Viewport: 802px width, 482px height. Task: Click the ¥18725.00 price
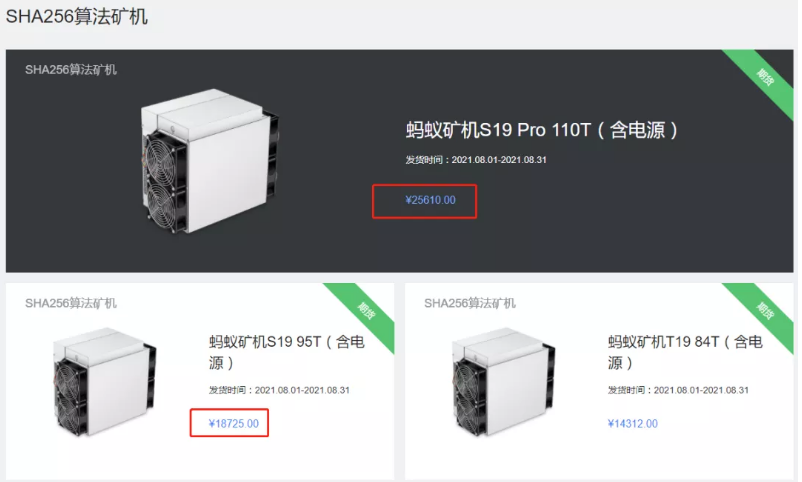pos(234,424)
